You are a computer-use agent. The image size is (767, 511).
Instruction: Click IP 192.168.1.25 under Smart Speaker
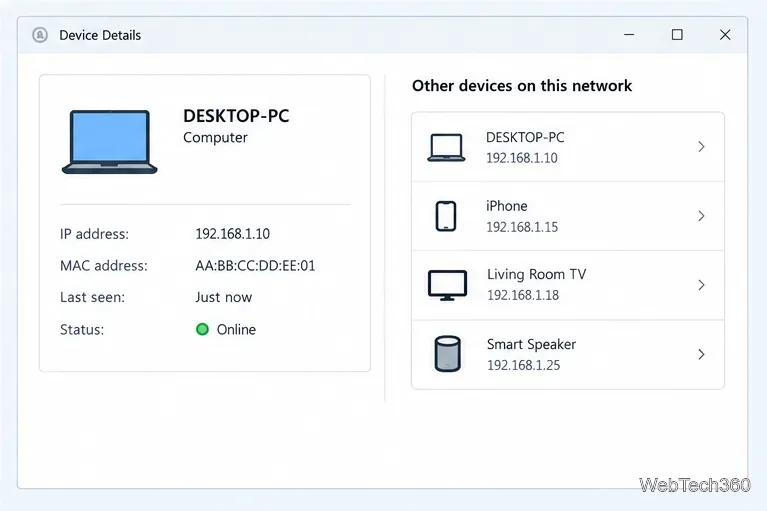pyautogui.click(x=523, y=365)
